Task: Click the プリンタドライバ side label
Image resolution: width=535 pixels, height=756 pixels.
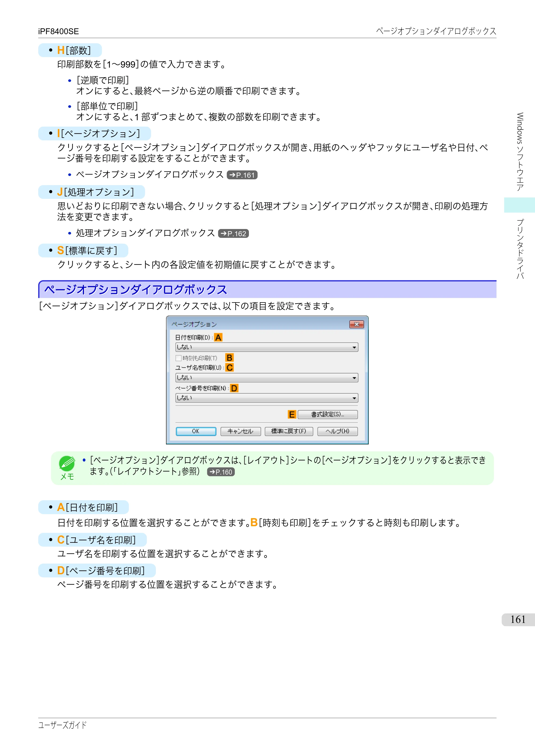Action: (520, 249)
